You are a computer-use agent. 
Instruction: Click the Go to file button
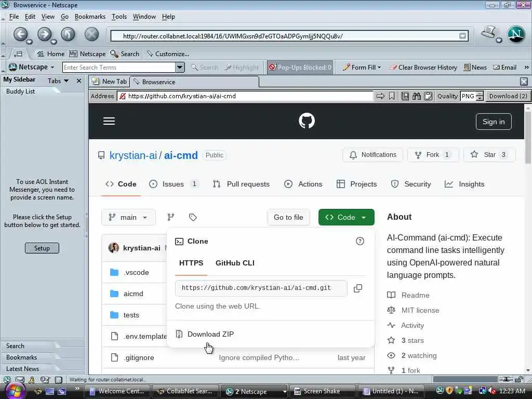(288, 217)
